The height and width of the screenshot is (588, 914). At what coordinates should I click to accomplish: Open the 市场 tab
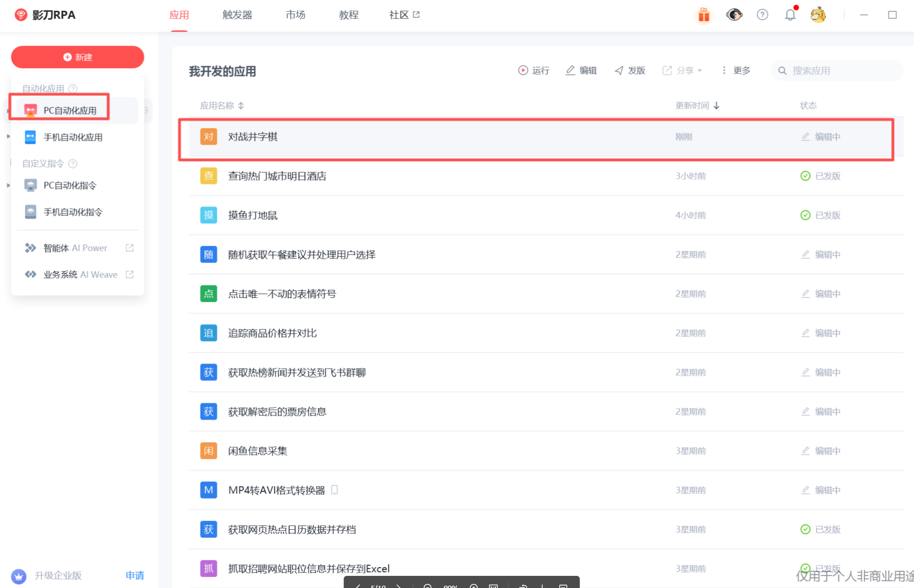[295, 15]
